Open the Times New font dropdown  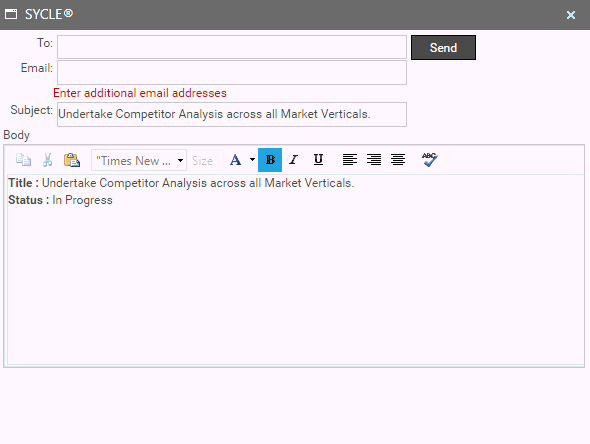(x=139, y=160)
